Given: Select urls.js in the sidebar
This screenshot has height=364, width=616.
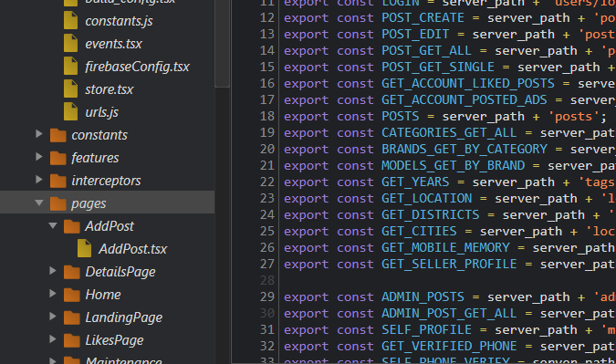Looking at the screenshot, I should coord(101,112).
